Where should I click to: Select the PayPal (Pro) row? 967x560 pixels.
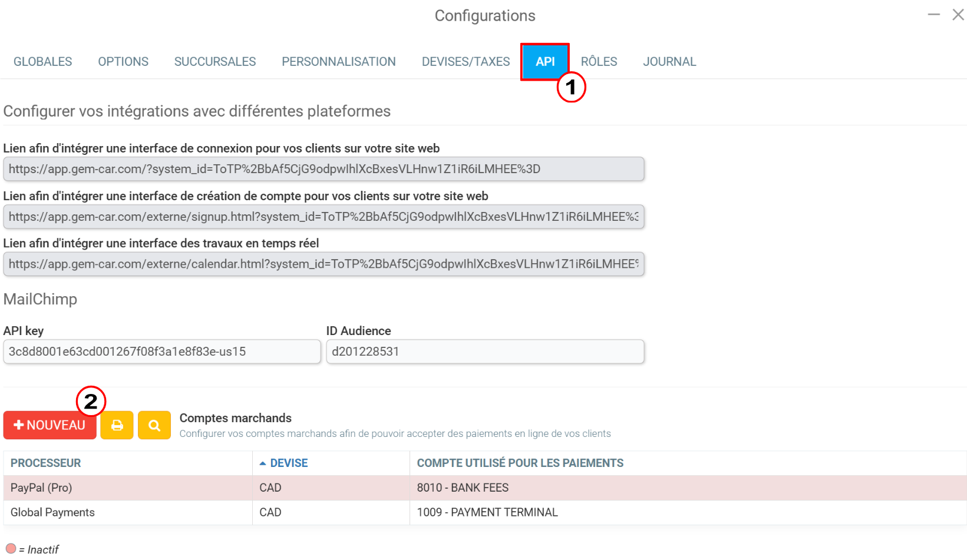[x=485, y=488]
